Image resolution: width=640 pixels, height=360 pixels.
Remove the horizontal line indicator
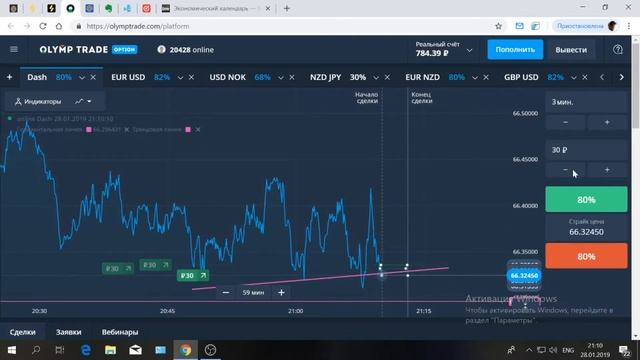(x=127, y=129)
